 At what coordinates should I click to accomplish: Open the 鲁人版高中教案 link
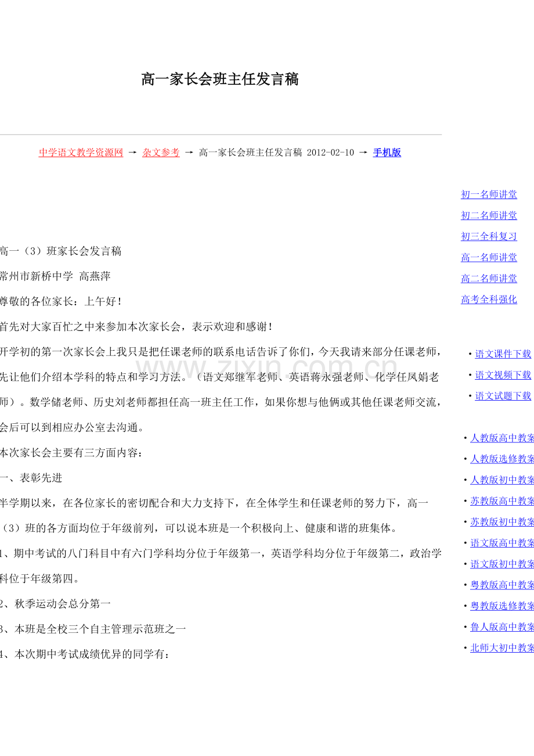[x=502, y=627]
